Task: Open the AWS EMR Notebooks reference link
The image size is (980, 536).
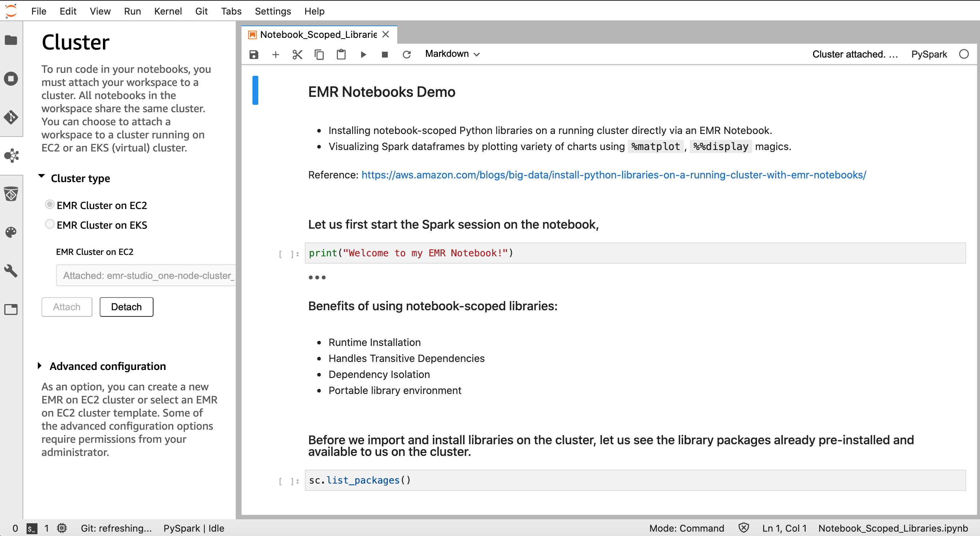Action: click(614, 174)
